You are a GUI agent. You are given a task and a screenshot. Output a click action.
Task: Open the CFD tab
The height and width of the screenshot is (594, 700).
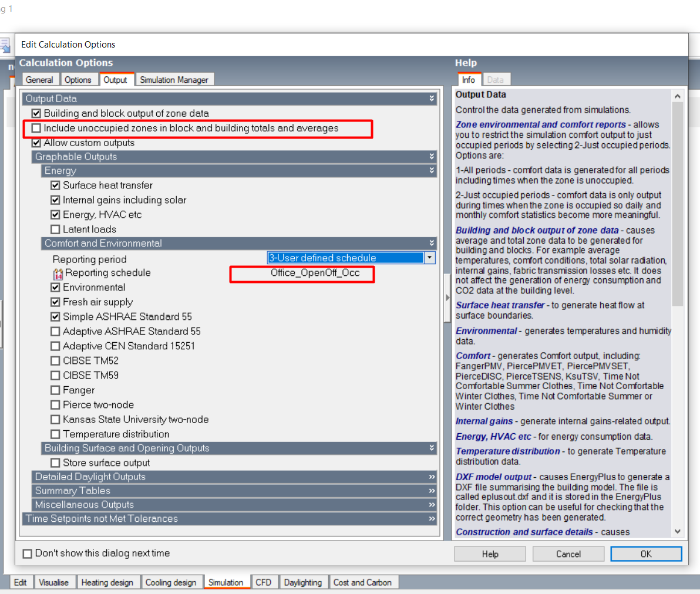pyautogui.click(x=264, y=582)
